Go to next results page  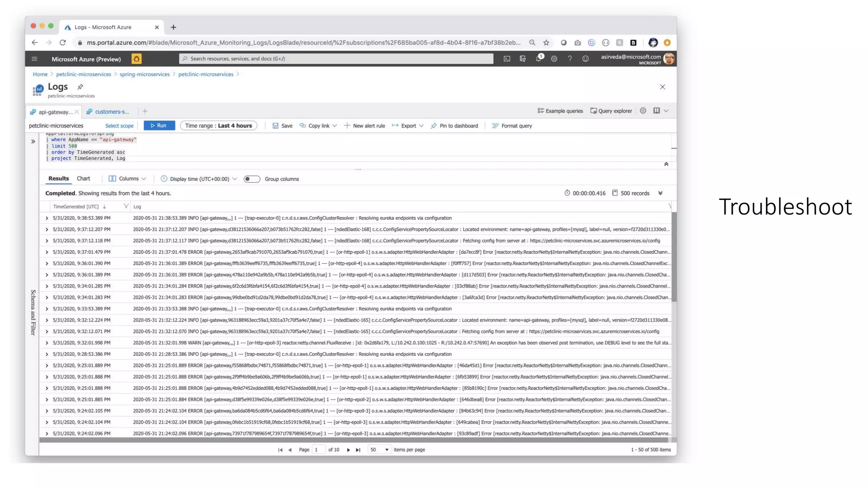click(x=348, y=450)
